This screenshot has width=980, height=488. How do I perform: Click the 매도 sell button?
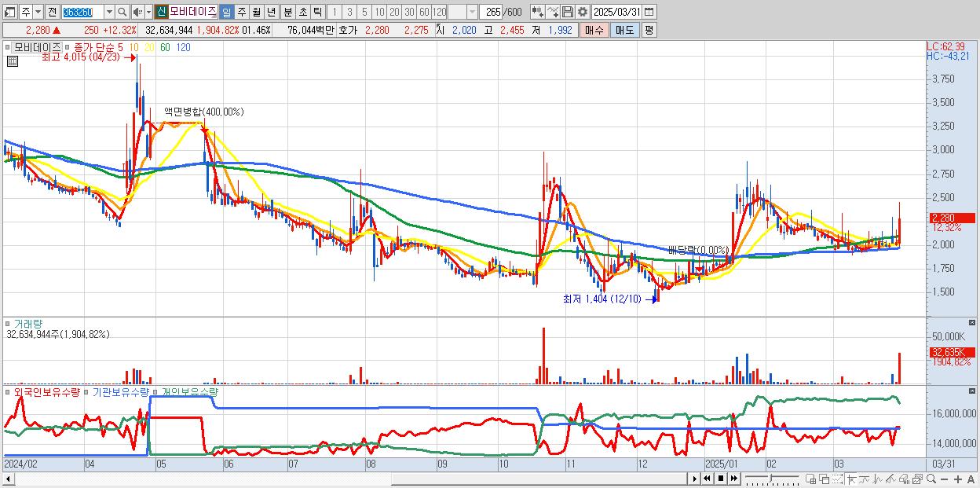tap(624, 30)
